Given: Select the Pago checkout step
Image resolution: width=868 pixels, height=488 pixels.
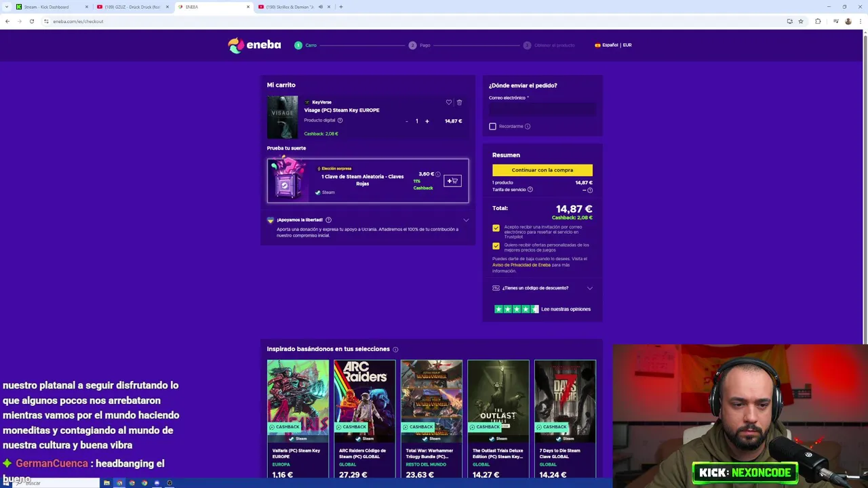Looking at the screenshot, I should [419, 45].
